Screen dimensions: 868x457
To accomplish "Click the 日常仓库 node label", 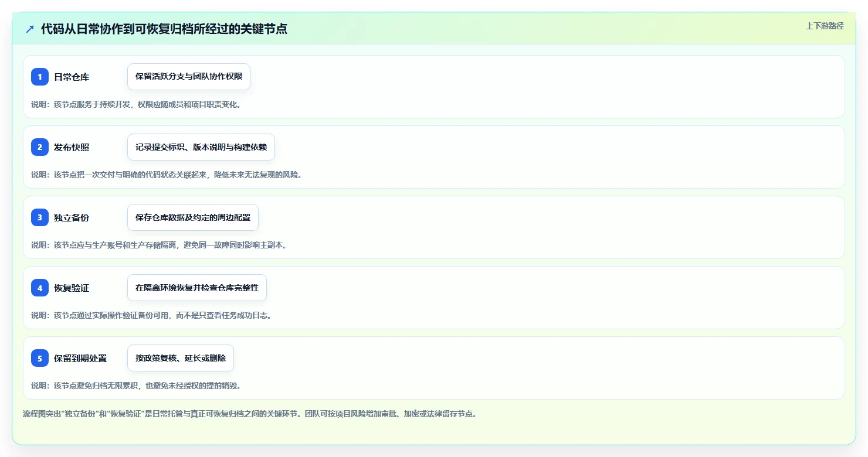I will 72,77.
